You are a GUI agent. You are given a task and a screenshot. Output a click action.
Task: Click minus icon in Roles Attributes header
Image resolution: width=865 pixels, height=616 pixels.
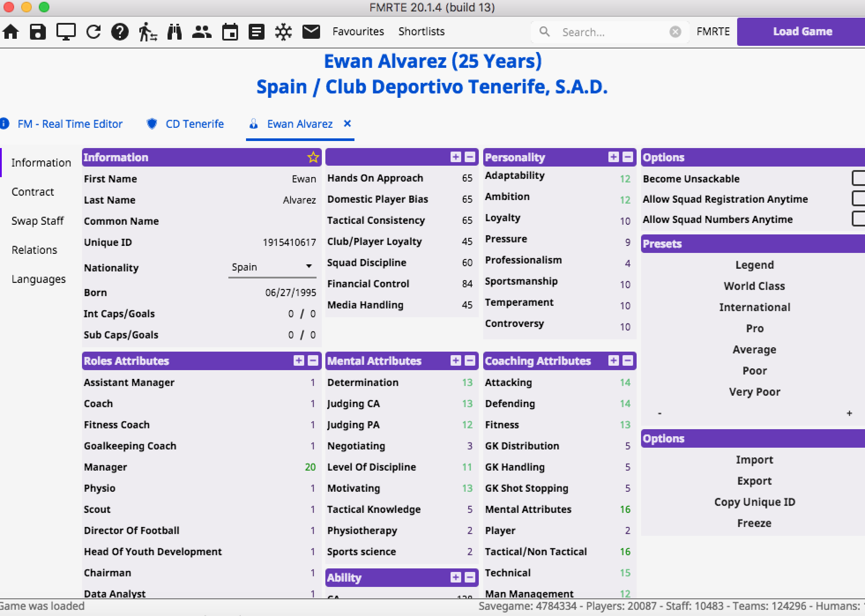pyautogui.click(x=313, y=360)
